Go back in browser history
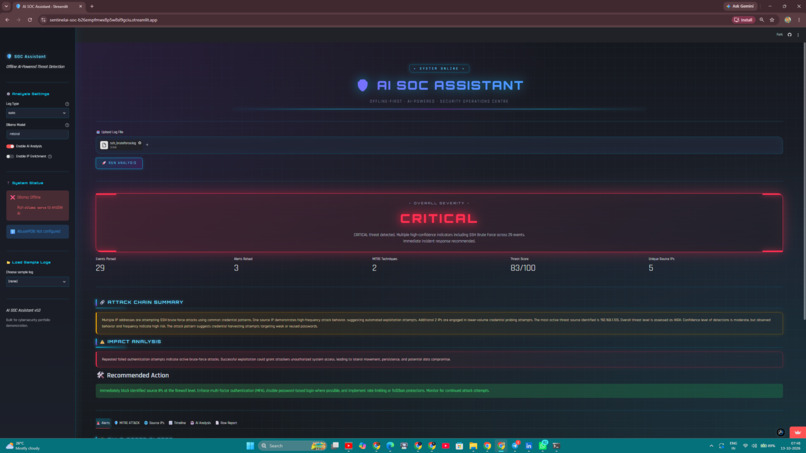 coord(7,20)
